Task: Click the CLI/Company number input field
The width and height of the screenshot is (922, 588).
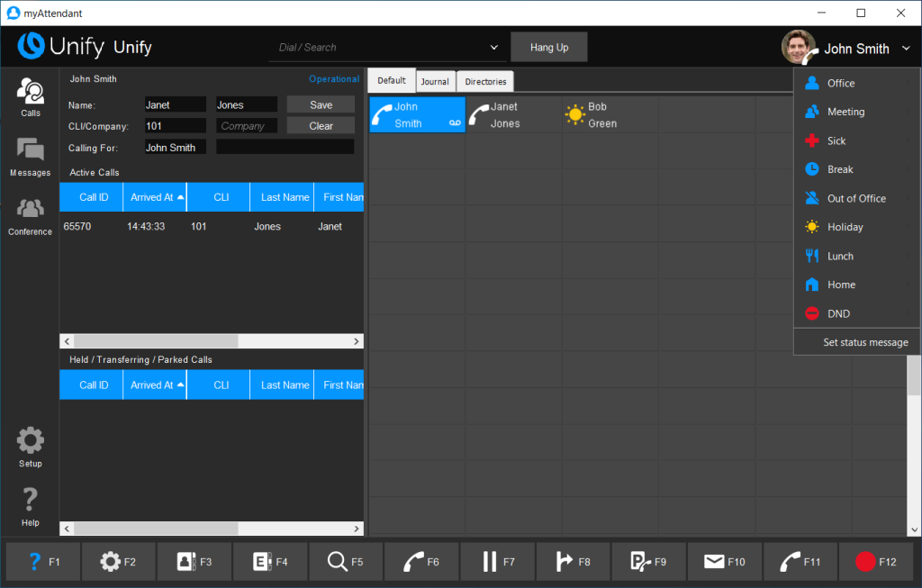Action: pos(175,126)
